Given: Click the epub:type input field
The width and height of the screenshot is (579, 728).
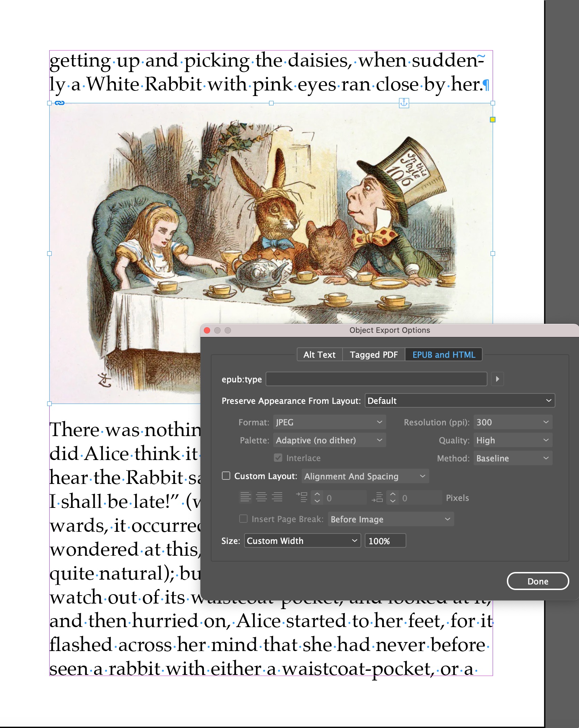Looking at the screenshot, I should click(x=377, y=379).
